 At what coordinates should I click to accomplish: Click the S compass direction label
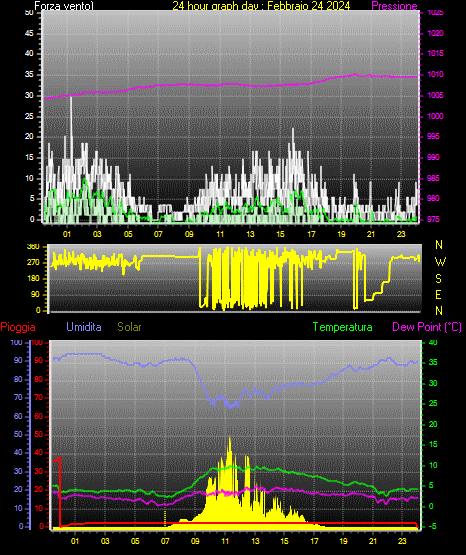pyautogui.click(x=438, y=279)
